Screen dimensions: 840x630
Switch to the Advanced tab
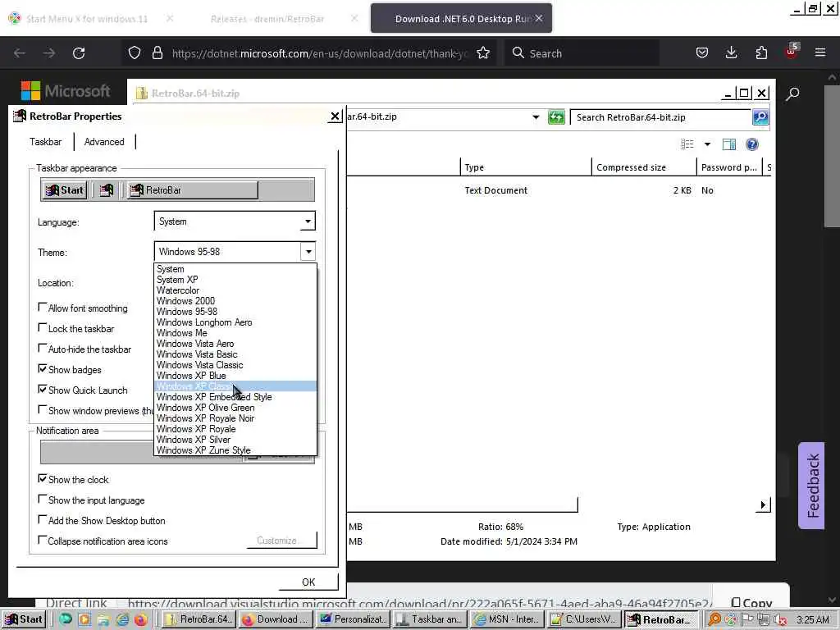click(x=104, y=142)
